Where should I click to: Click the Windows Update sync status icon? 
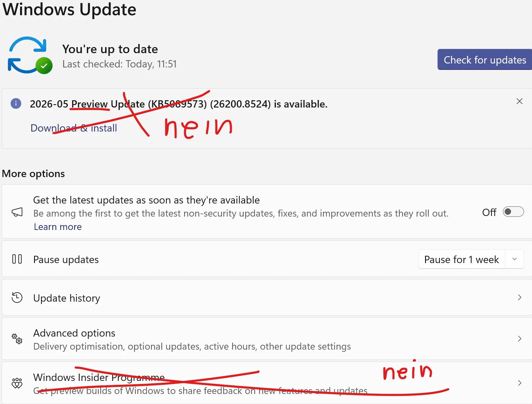click(x=30, y=55)
